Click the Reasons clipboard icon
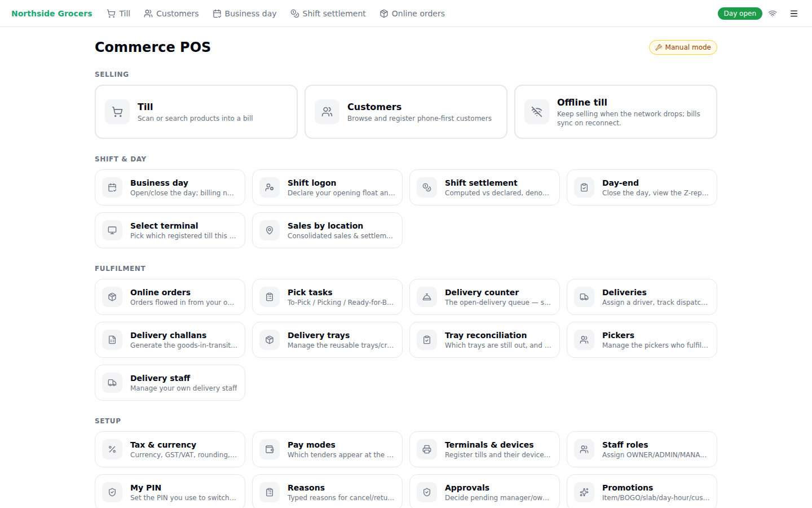Screen dimensions: 812x508 [270, 492]
